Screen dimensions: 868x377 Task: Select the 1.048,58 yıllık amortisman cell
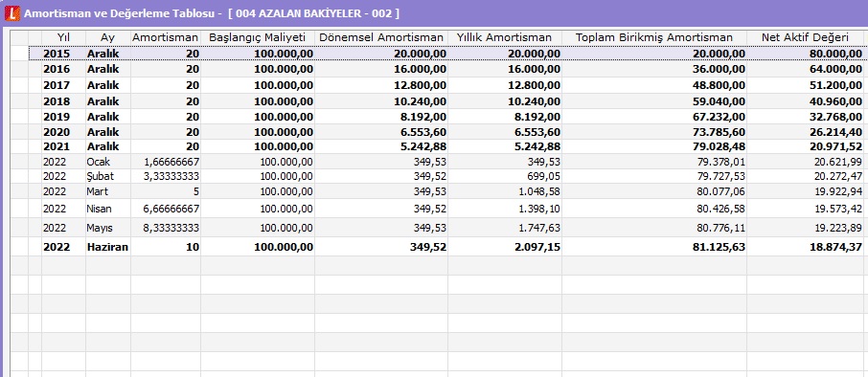click(x=504, y=191)
